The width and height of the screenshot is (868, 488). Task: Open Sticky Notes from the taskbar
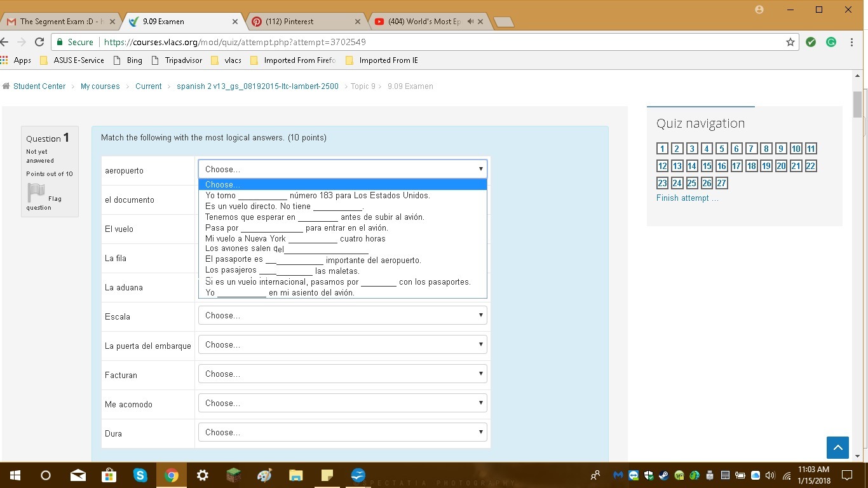[x=327, y=475]
